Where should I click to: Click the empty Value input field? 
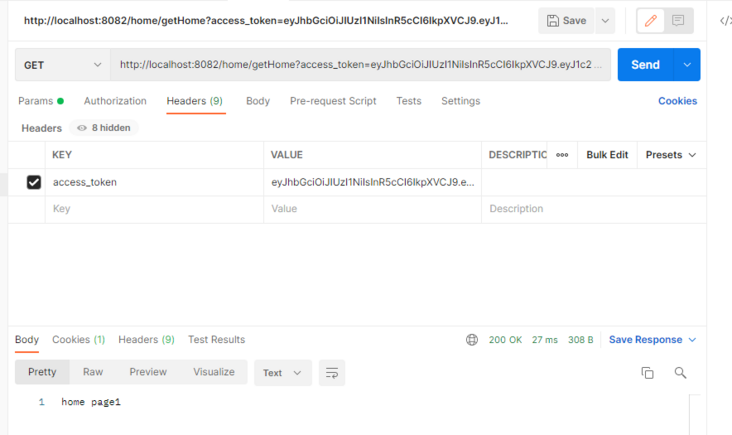(x=373, y=209)
